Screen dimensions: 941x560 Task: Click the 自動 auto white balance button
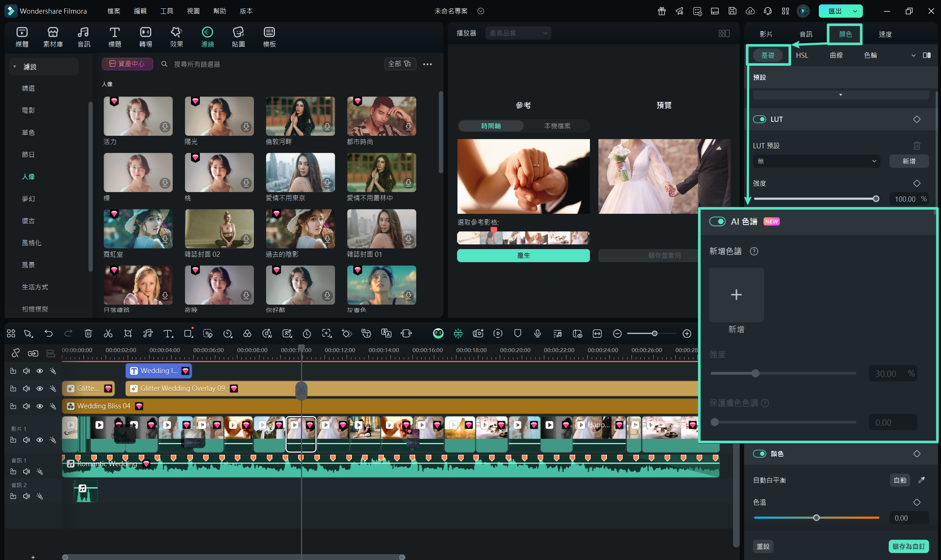click(x=900, y=480)
